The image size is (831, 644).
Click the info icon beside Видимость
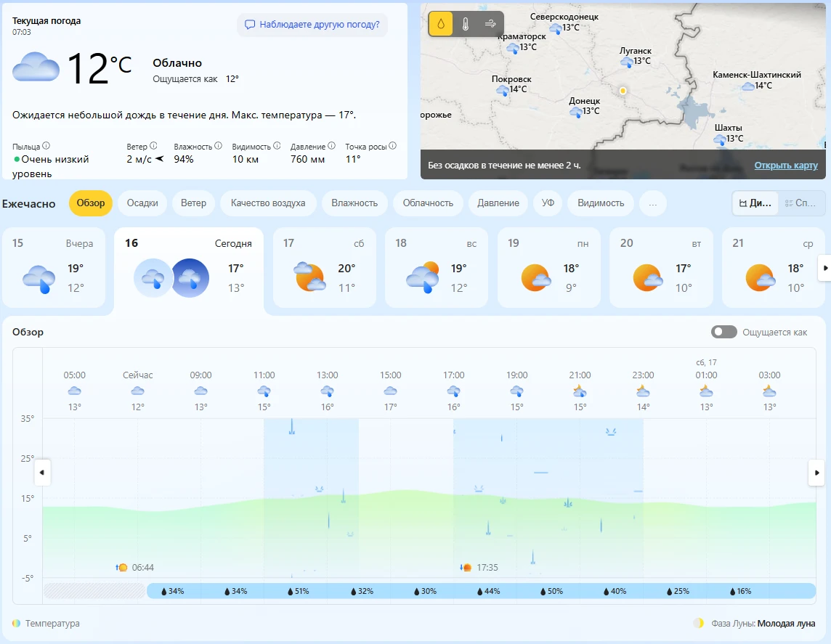point(277,146)
